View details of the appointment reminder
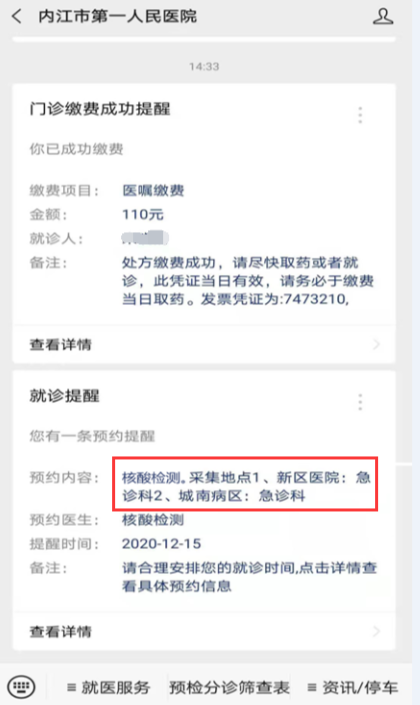The image size is (420, 705). pos(204,632)
